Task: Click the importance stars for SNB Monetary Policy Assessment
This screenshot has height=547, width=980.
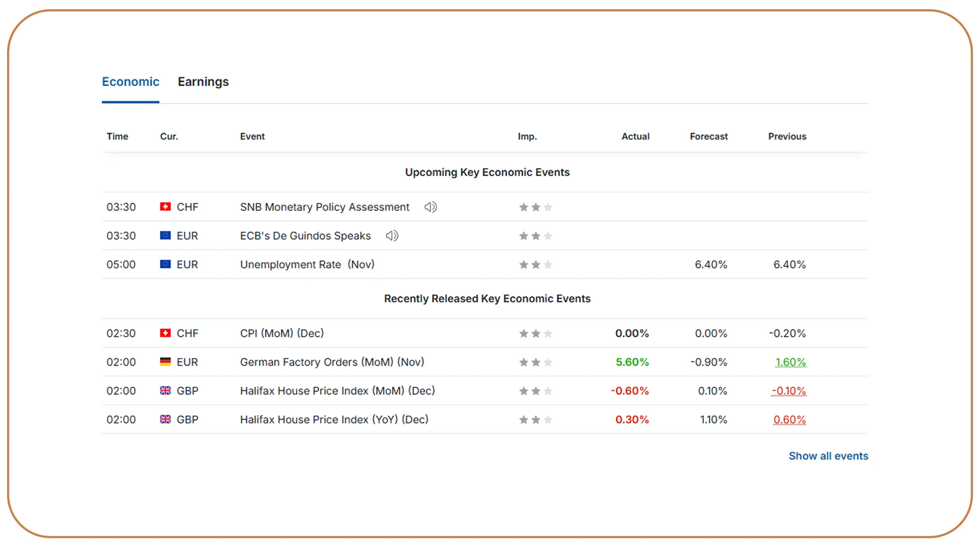Action: tap(535, 207)
